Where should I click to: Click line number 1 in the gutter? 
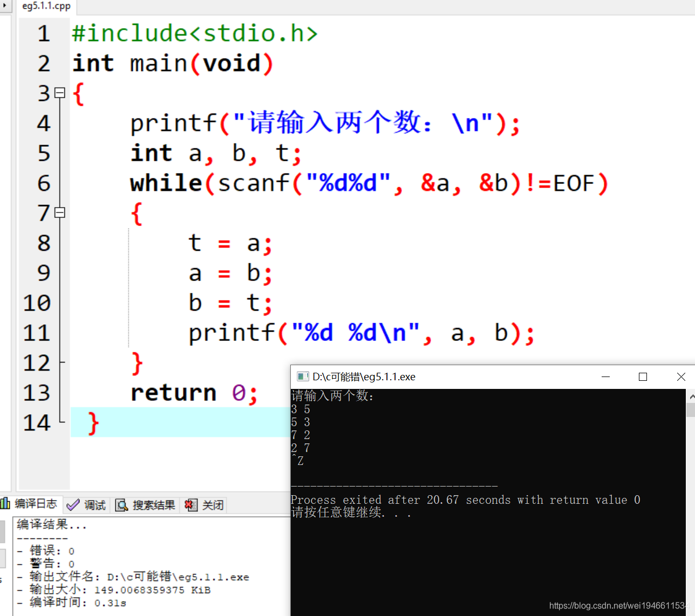coord(44,34)
